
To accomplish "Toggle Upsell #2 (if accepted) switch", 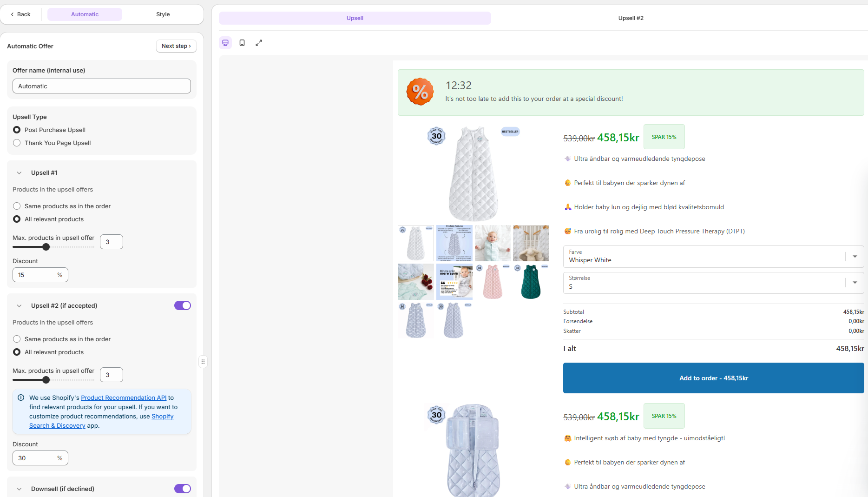I will pos(183,305).
